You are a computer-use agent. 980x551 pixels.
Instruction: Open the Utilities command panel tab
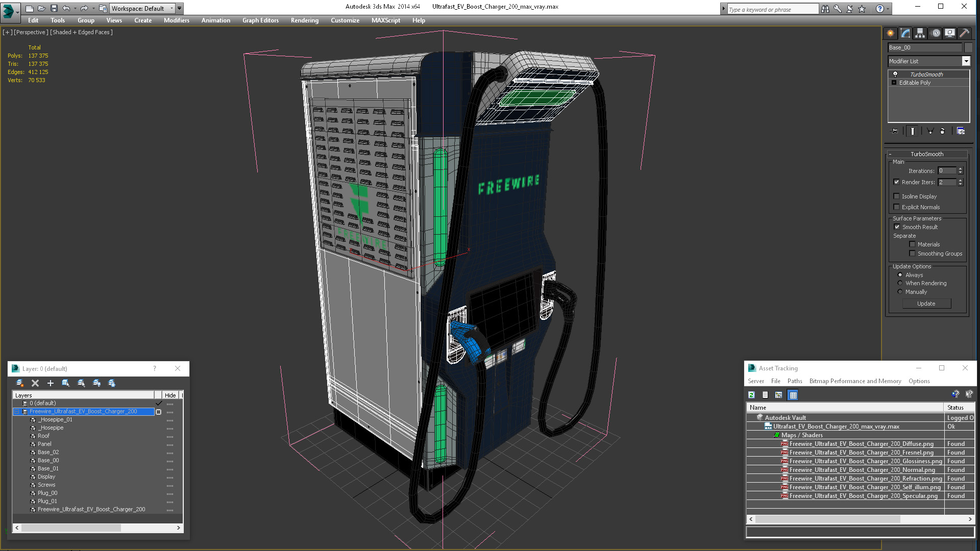pos(965,33)
